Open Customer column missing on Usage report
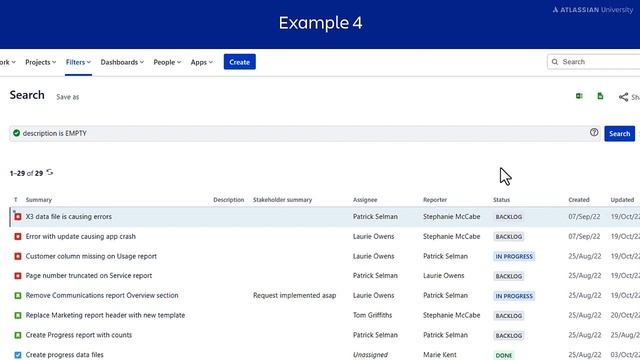The width and height of the screenshot is (640, 360). (91, 256)
